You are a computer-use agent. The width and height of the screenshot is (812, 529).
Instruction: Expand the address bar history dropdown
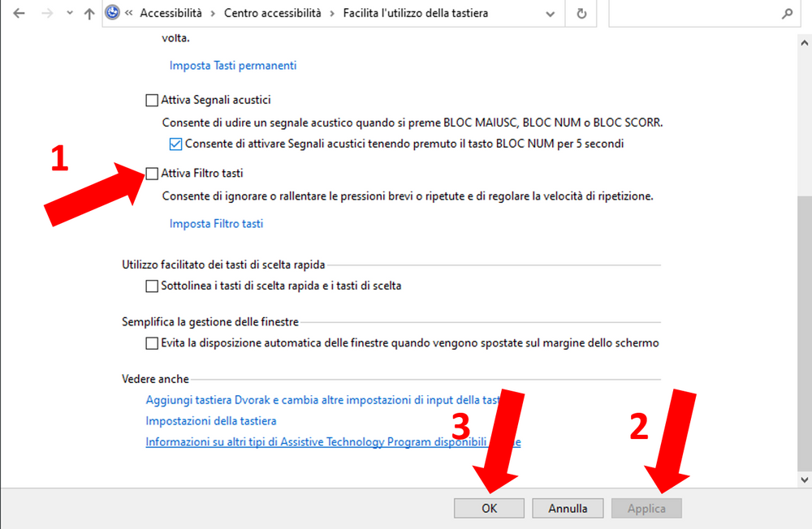tap(555, 14)
